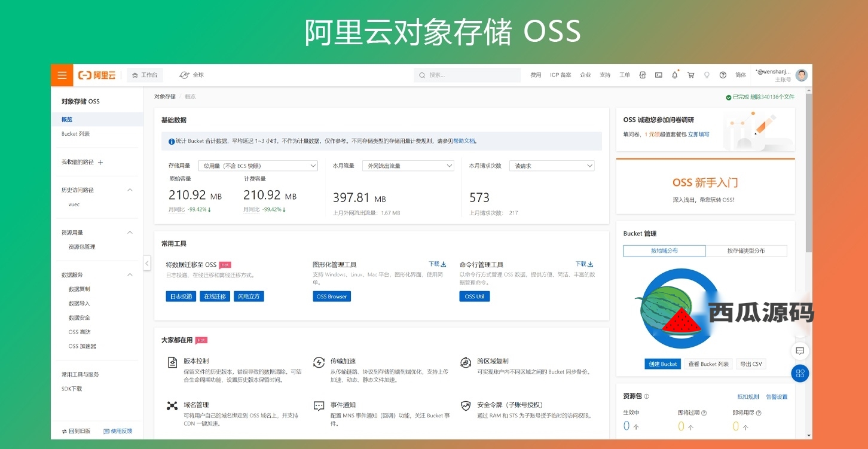Open the API code icon in top bar
This screenshot has width=868, height=449.
(643, 75)
